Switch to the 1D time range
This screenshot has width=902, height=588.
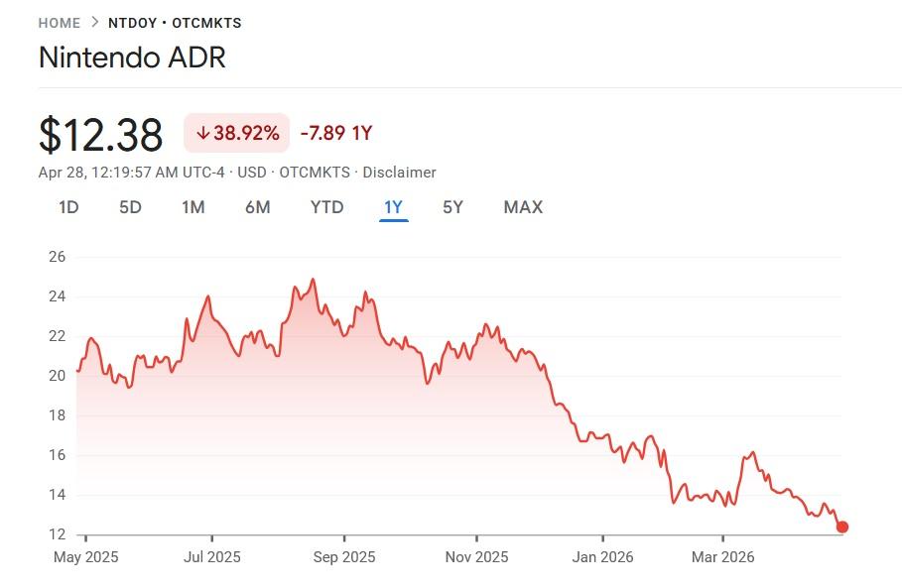[x=68, y=207]
